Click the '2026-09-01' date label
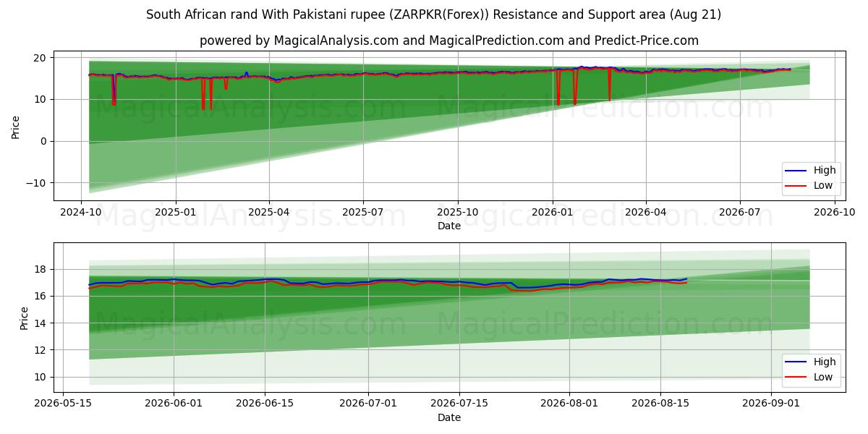Viewport: 868px width, 434px height. pyautogui.click(x=770, y=404)
